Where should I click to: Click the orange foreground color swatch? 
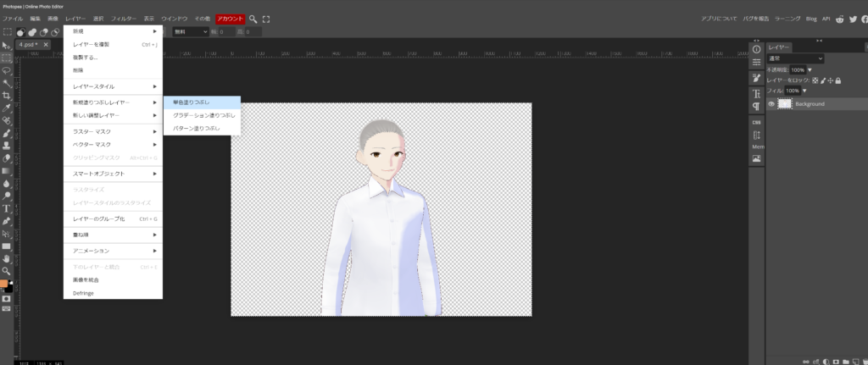(x=4, y=284)
